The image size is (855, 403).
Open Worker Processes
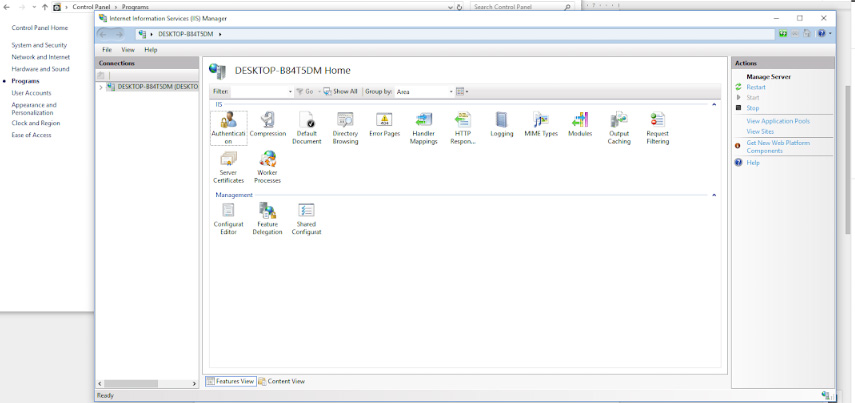(268, 167)
